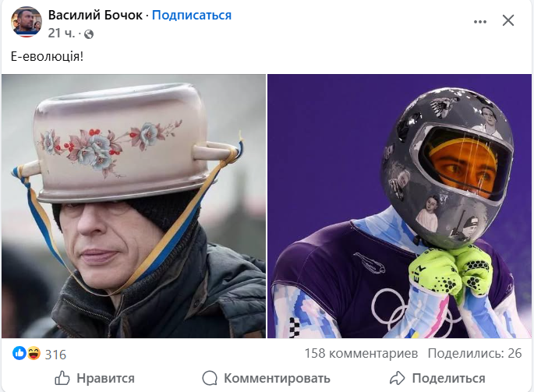534x392 pixels.
Task: Open Василий Бочок's profile avatar
Action: click(27, 22)
